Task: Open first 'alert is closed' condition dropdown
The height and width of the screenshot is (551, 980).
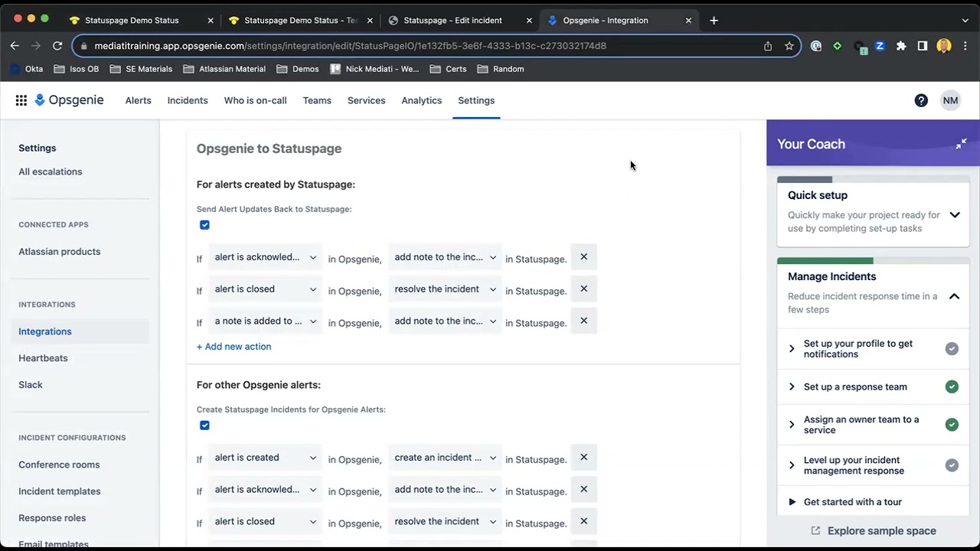Action: click(x=265, y=289)
